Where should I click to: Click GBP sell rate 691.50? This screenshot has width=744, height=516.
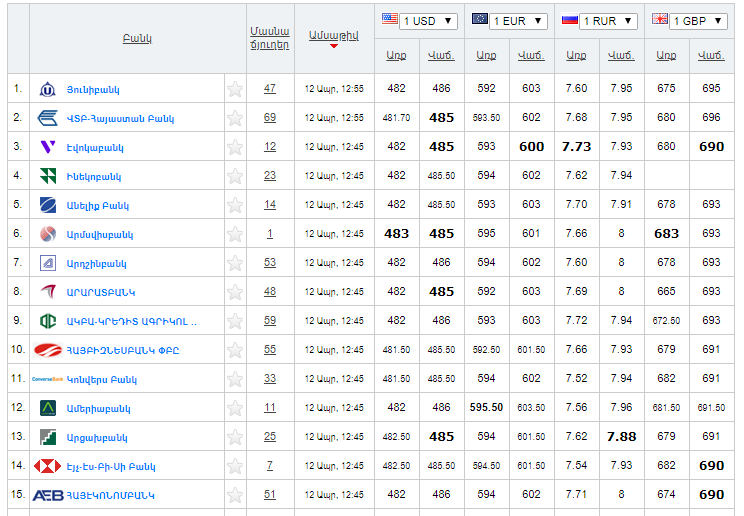coord(711,408)
